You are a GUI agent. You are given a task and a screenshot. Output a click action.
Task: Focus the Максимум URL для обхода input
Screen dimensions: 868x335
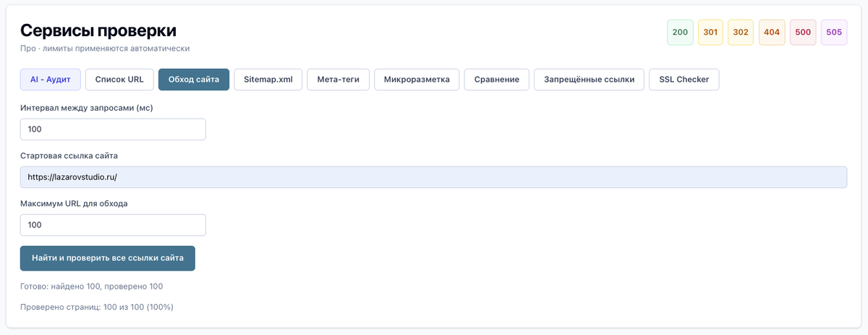(x=113, y=225)
